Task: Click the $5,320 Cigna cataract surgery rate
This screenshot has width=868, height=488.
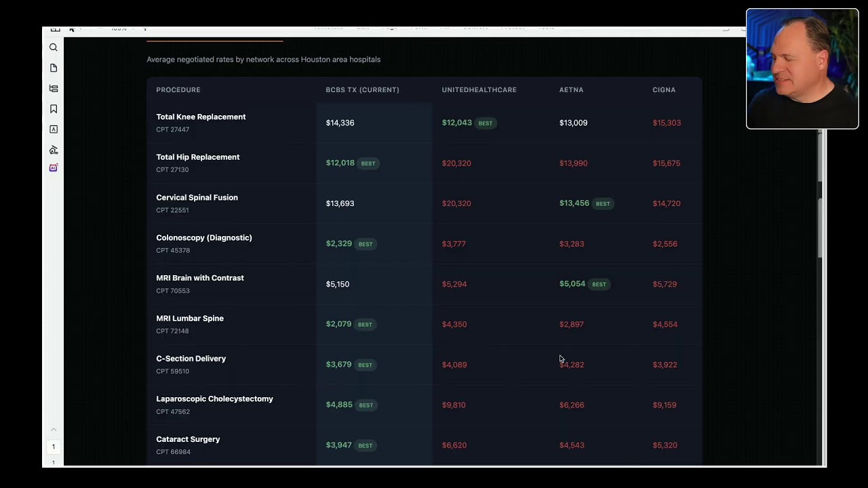Action: (665, 445)
